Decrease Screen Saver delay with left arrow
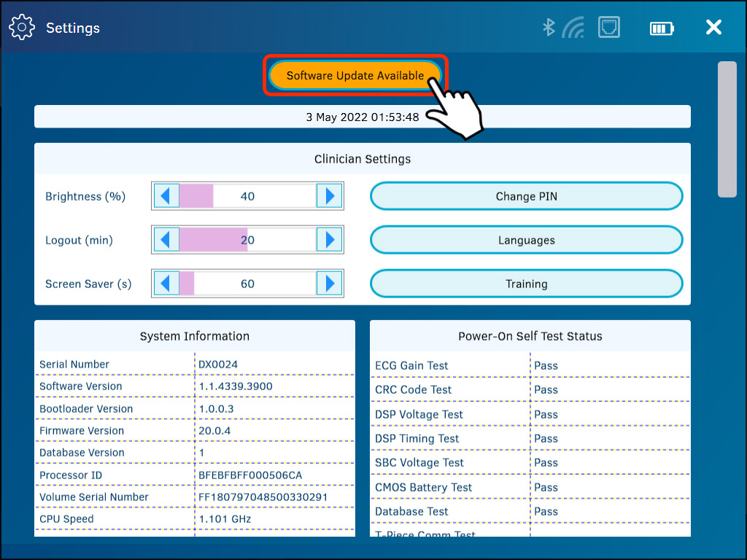Viewport: 747px width, 560px height. pyautogui.click(x=167, y=284)
